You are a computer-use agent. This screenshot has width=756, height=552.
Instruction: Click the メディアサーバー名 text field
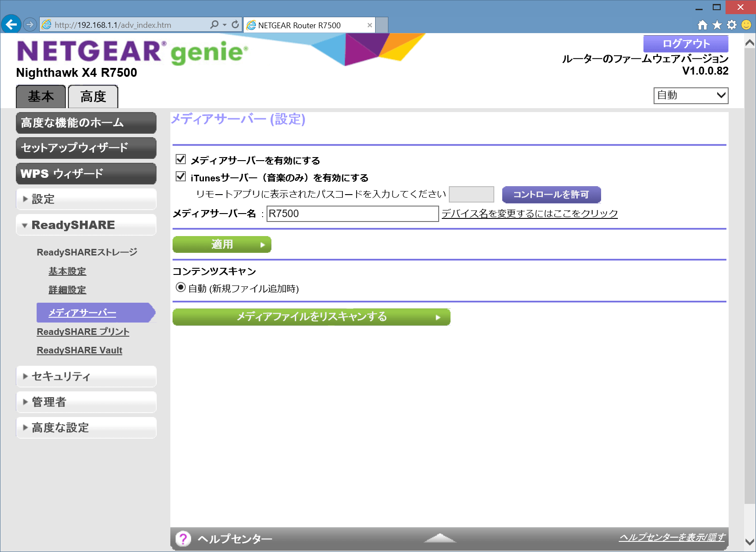352,214
